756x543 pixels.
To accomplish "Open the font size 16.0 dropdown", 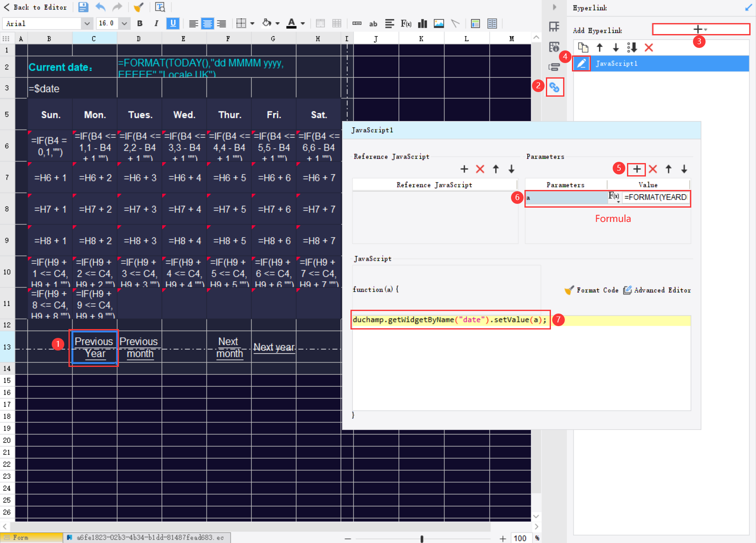I will point(124,24).
